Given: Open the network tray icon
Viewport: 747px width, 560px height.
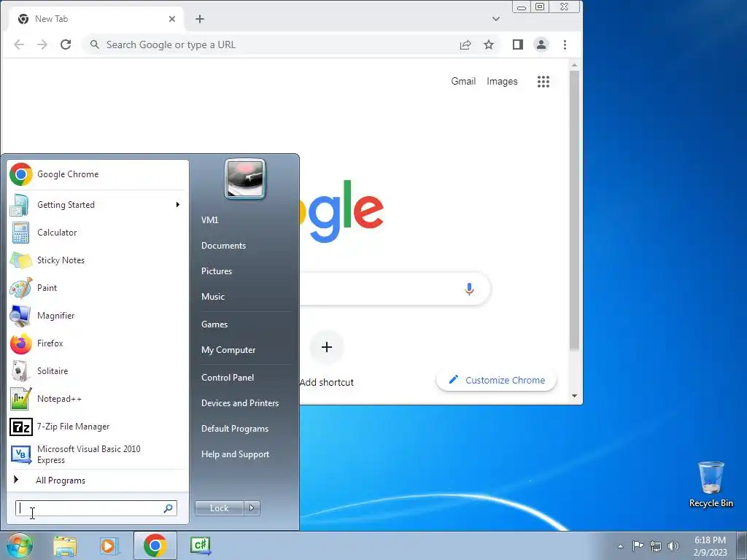Looking at the screenshot, I should click(656, 546).
